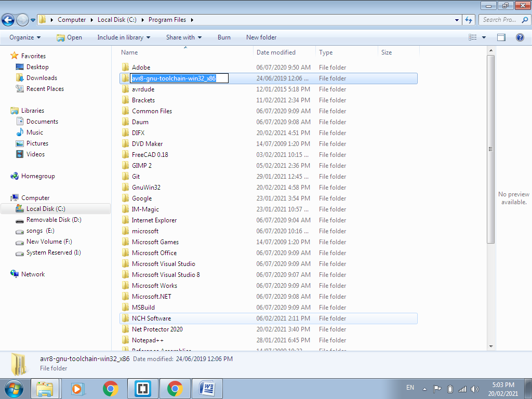The width and height of the screenshot is (532, 399).
Task: Open the view options dropdown arrow
Action: 484,37
